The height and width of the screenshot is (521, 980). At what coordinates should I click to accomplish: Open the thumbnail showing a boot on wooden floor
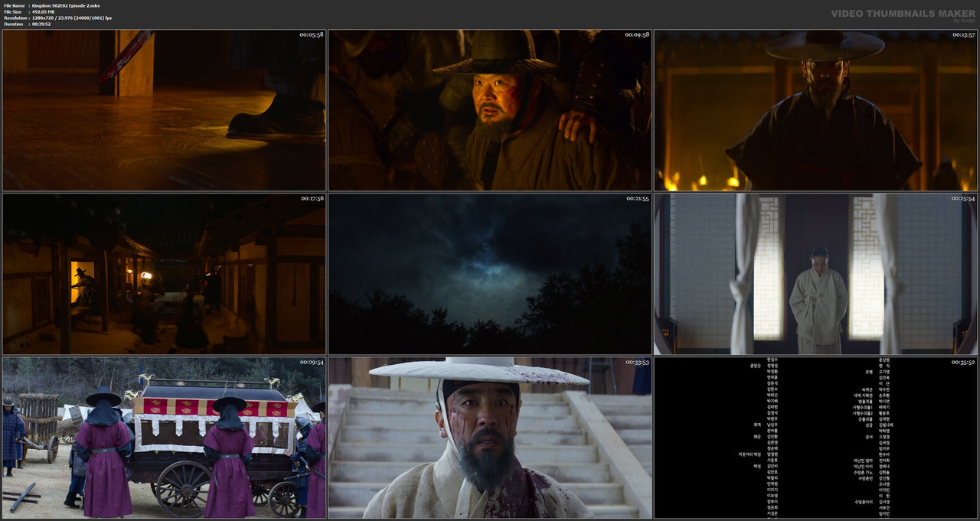click(164, 110)
